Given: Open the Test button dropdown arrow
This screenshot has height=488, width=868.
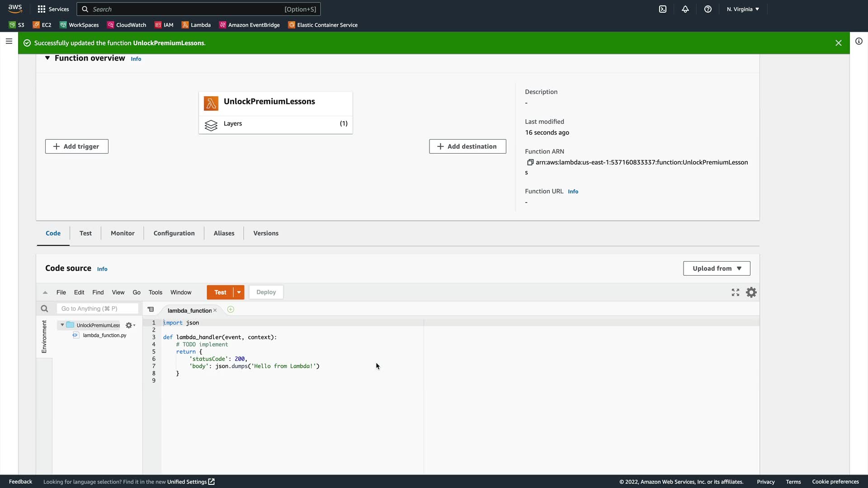Looking at the screenshot, I should [x=239, y=292].
